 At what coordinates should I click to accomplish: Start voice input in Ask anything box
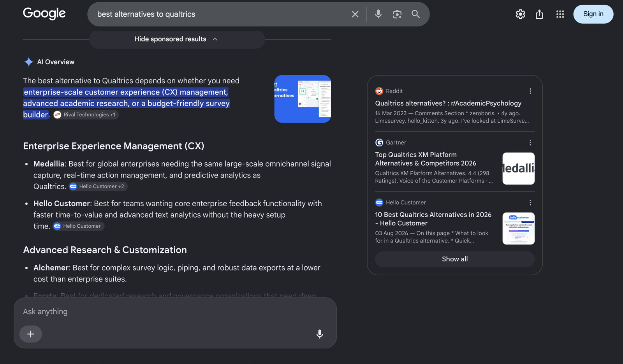(320, 334)
